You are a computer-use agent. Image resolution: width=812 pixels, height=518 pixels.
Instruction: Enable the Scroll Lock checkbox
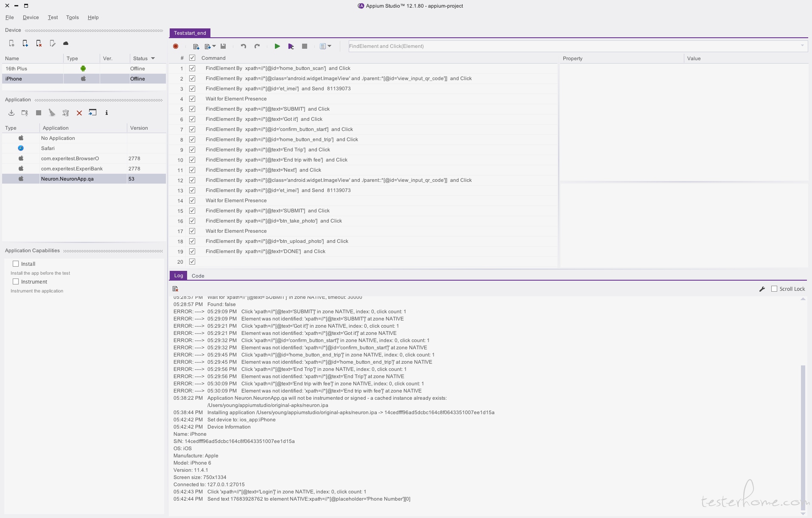[774, 289]
